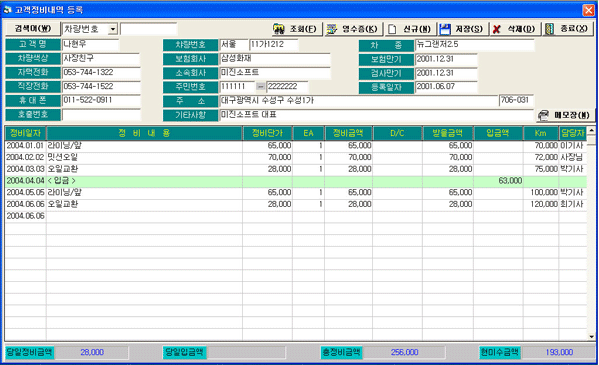Click the scroll down arrow of the grid
The width and height of the screenshot is (599, 365).
591,337
